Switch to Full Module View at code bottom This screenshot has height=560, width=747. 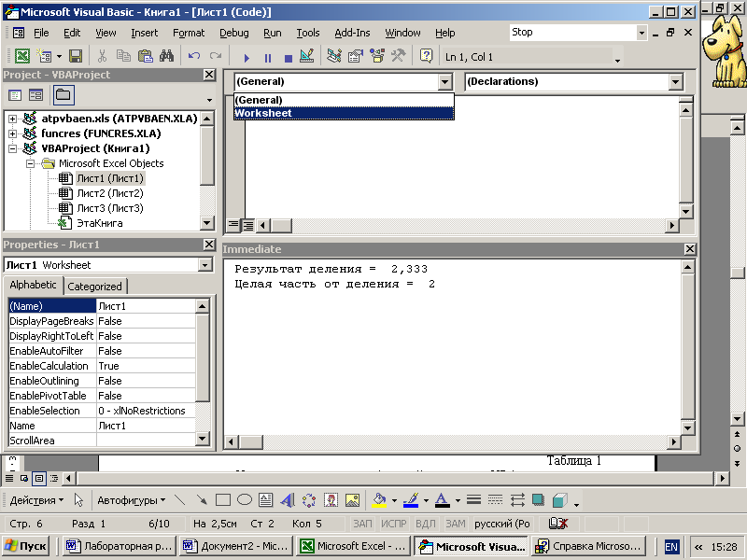[247, 225]
